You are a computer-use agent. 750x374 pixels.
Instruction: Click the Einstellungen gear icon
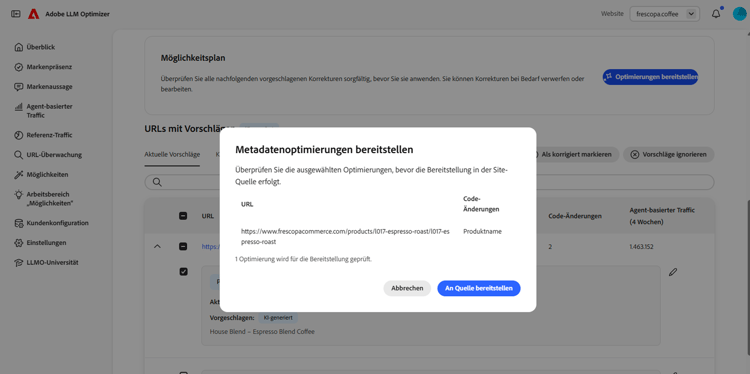pos(19,242)
